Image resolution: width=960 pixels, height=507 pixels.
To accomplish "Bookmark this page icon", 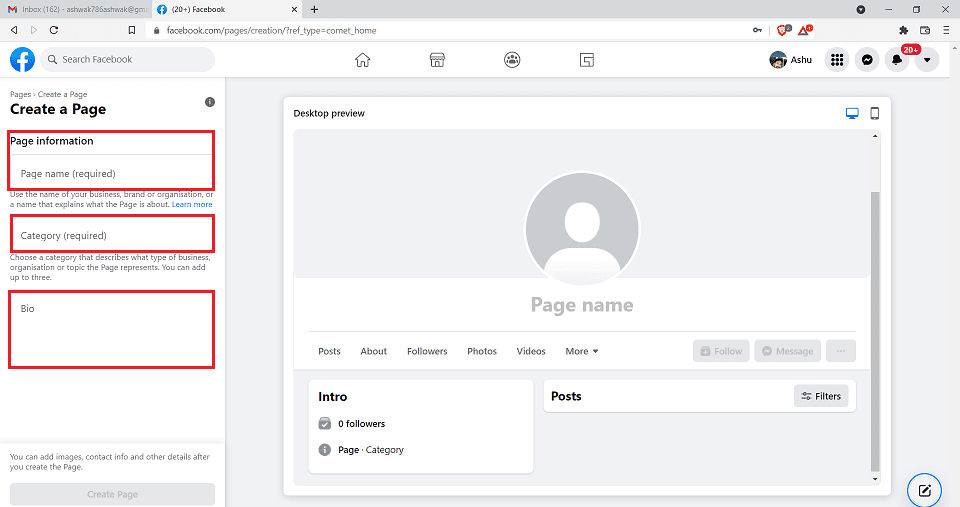I will pos(132,30).
